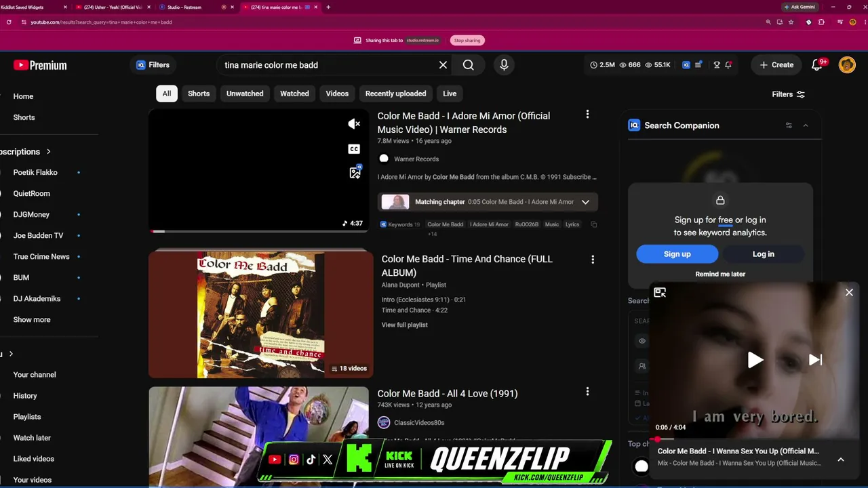
Task: Open the ClassicVideos80s channel link
Action: (419, 423)
